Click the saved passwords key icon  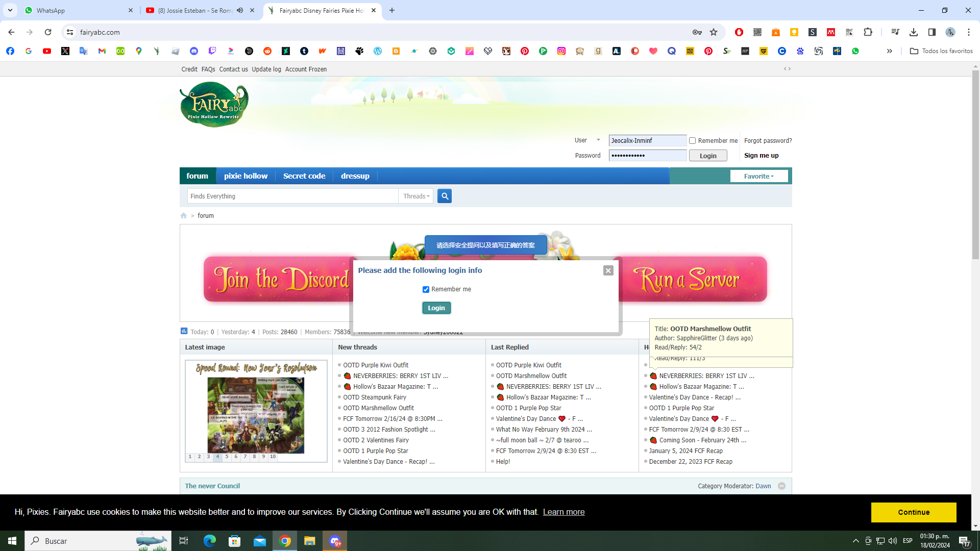pyautogui.click(x=697, y=32)
